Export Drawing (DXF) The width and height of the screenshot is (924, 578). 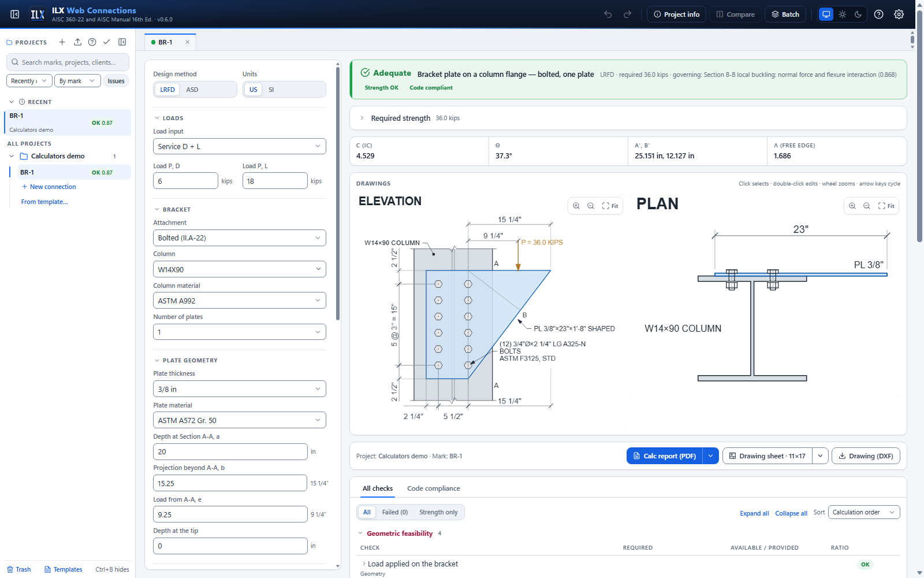(866, 456)
